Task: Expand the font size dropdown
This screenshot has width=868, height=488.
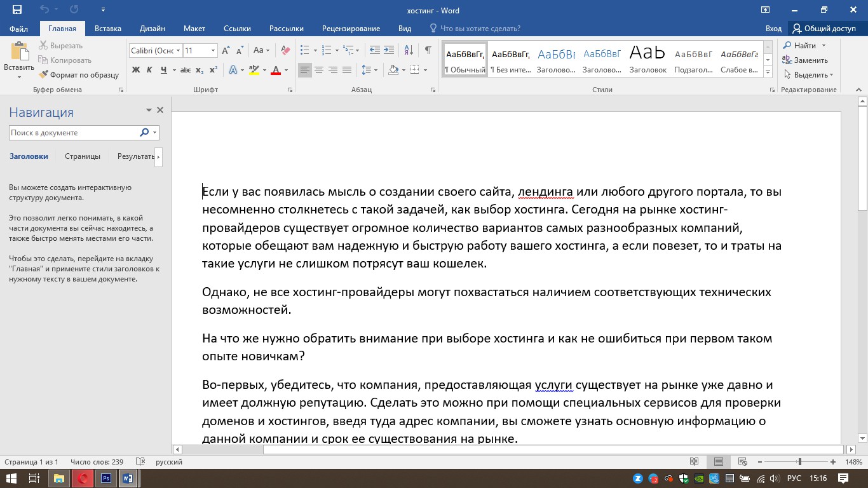Action: pos(213,51)
